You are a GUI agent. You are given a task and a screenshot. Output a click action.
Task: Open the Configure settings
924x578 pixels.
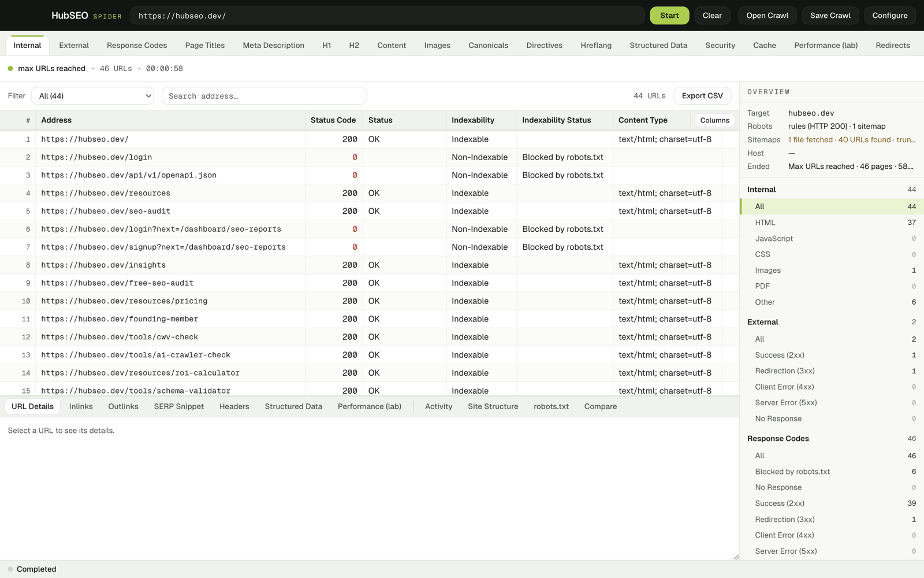point(889,16)
